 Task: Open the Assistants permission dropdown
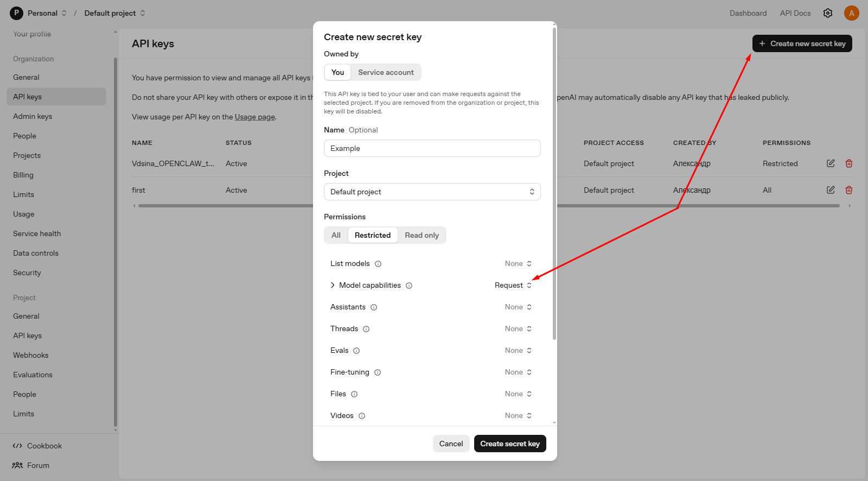(518, 307)
